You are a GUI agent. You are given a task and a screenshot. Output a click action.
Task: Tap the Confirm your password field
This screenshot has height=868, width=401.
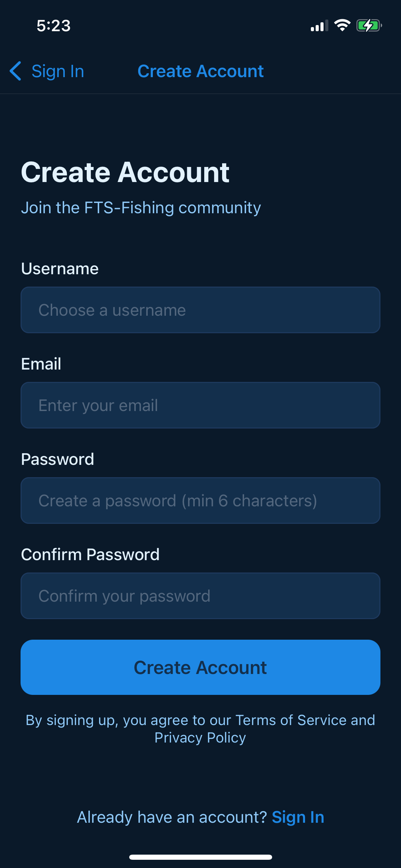(200, 596)
